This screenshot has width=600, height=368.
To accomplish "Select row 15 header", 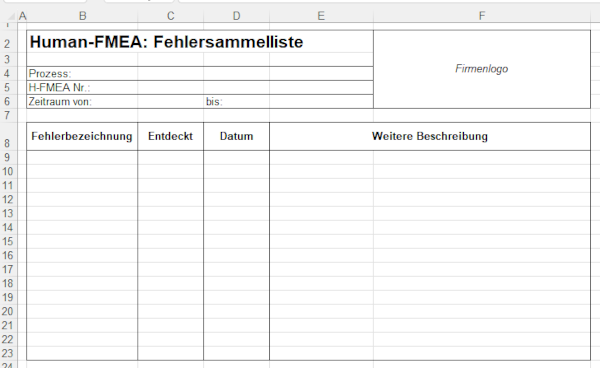I will pos(7,241).
